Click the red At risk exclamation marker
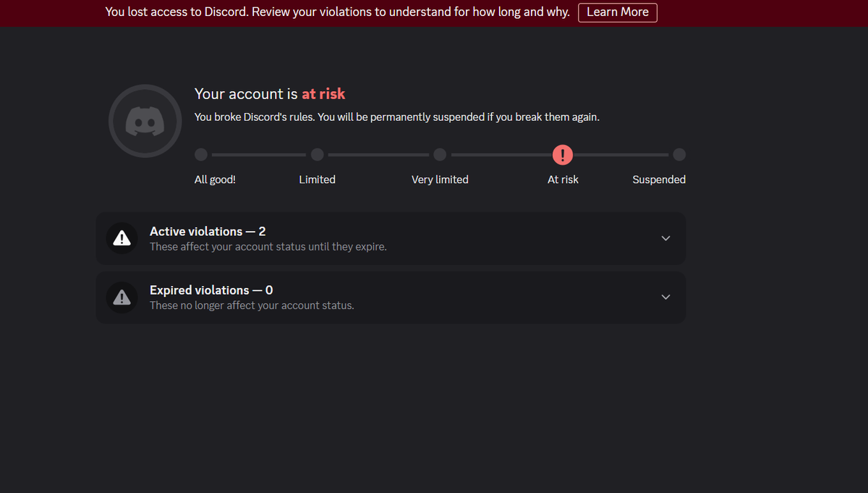The width and height of the screenshot is (868, 493). tap(563, 154)
